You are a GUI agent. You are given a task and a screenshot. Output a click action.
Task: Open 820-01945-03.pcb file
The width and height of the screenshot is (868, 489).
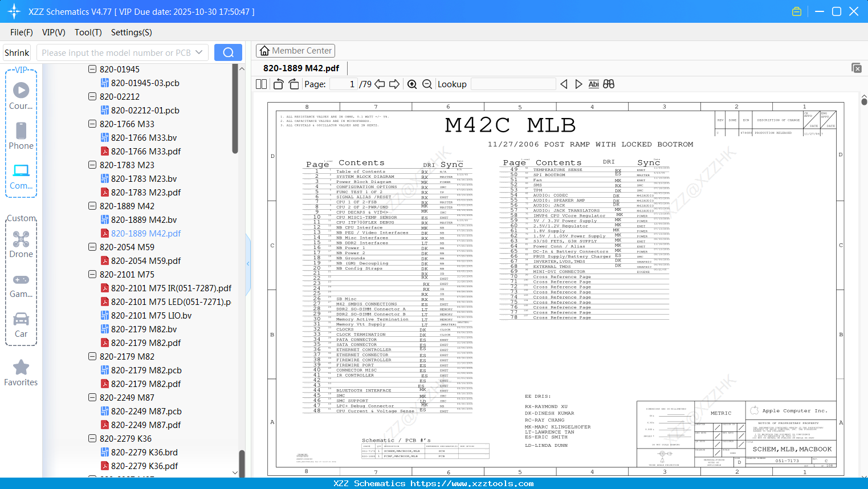(145, 83)
